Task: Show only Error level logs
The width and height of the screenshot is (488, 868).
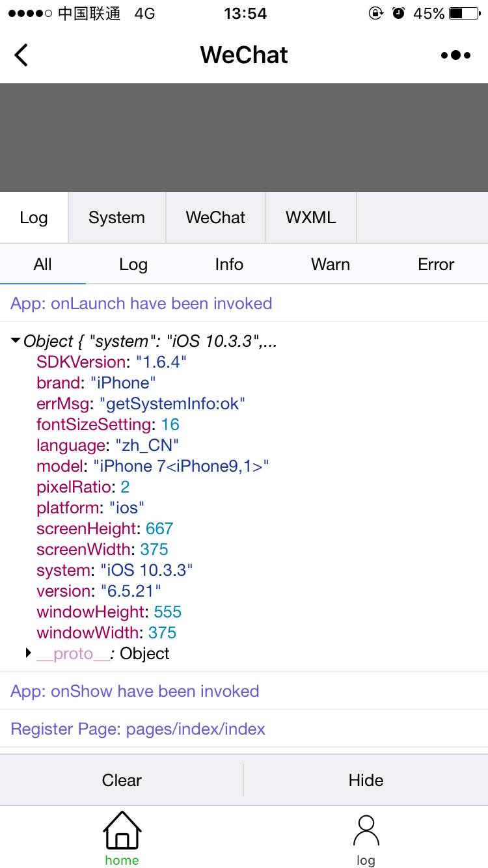Action: 436,265
